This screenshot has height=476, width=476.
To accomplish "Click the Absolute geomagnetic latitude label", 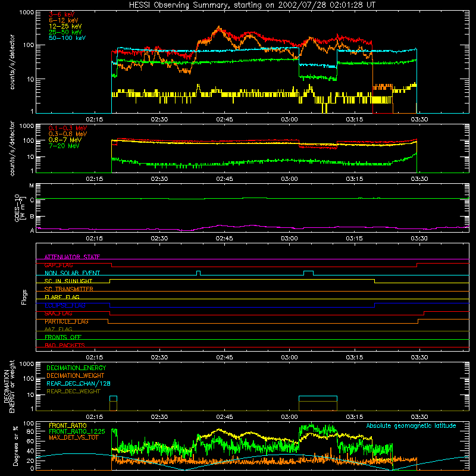I will pos(411,426).
